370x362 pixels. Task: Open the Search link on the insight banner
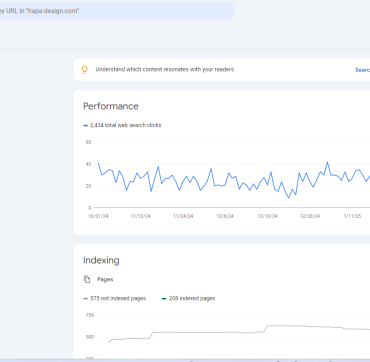pos(362,70)
